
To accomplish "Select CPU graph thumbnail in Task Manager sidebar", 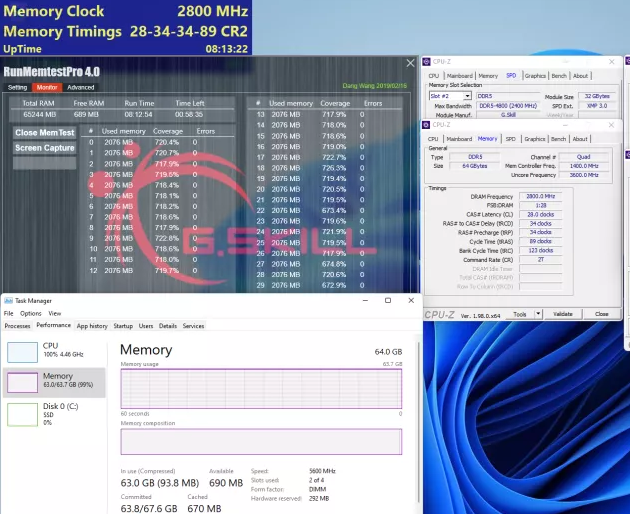I will click(x=22, y=352).
